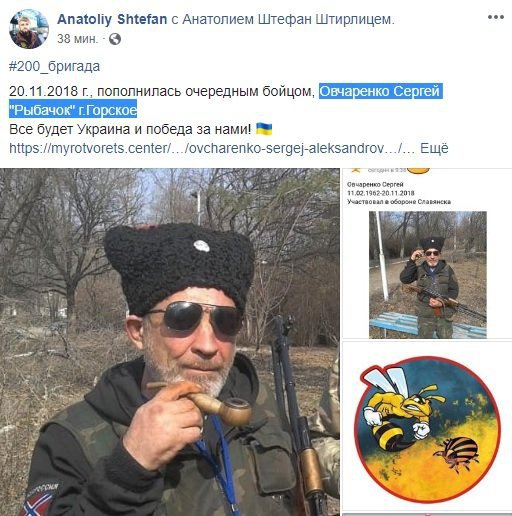Follow the myrotvorets.center link
This screenshot has width=512, height=516.
[x=212, y=148]
